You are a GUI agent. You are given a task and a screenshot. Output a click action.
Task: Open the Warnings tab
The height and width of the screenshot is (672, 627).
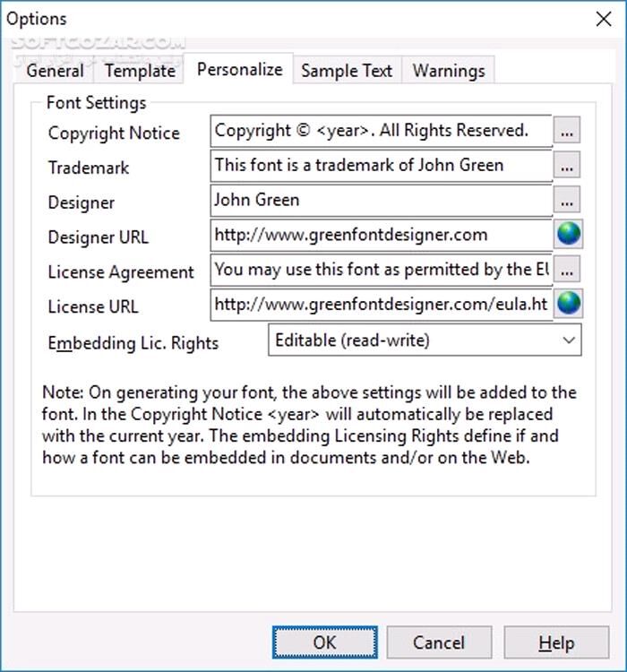(449, 70)
